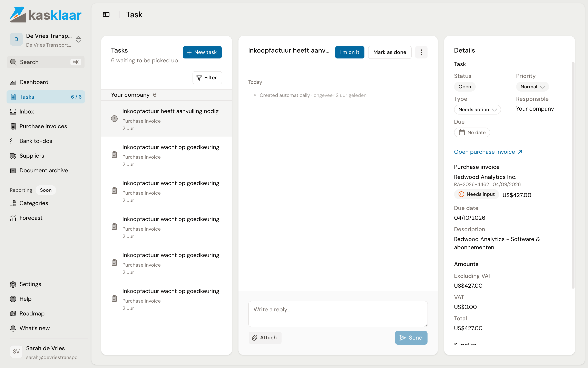Click the Reporting Soon badge
Screen dimensions: 588x368
(46, 190)
